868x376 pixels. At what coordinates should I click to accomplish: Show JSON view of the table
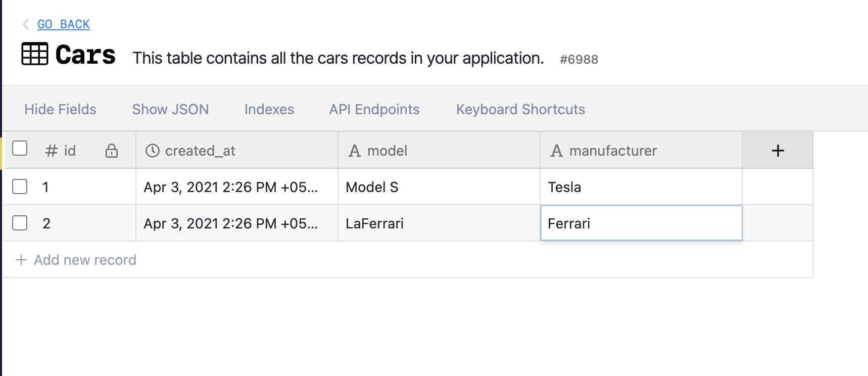click(x=170, y=109)
